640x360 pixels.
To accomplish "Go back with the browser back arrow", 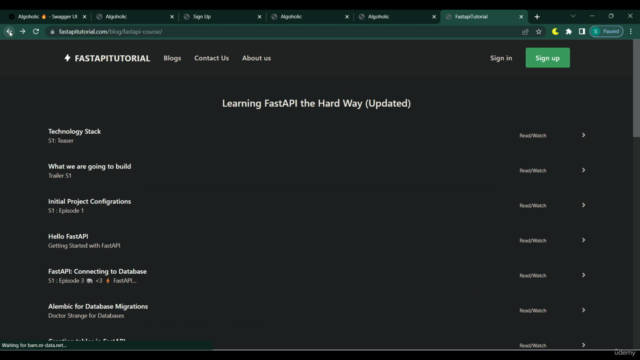I will click(x=9, y=31).
